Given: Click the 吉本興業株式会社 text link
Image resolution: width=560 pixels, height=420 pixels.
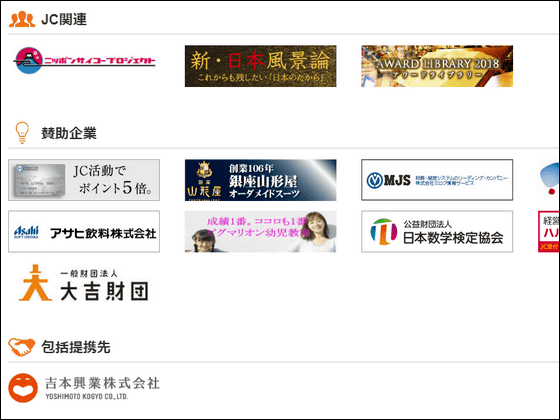Looking at the screenshot, I should click(102, 383).
